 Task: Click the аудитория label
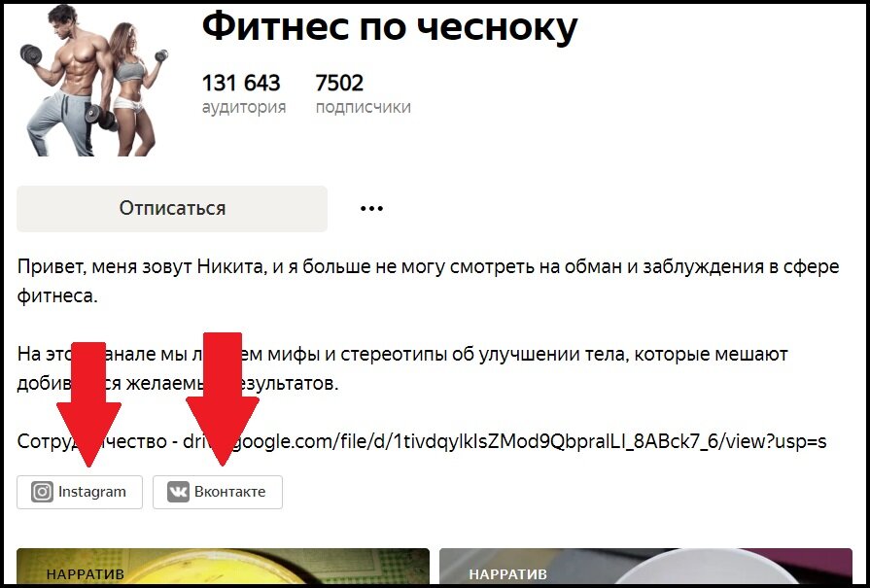tap(244, 107)
